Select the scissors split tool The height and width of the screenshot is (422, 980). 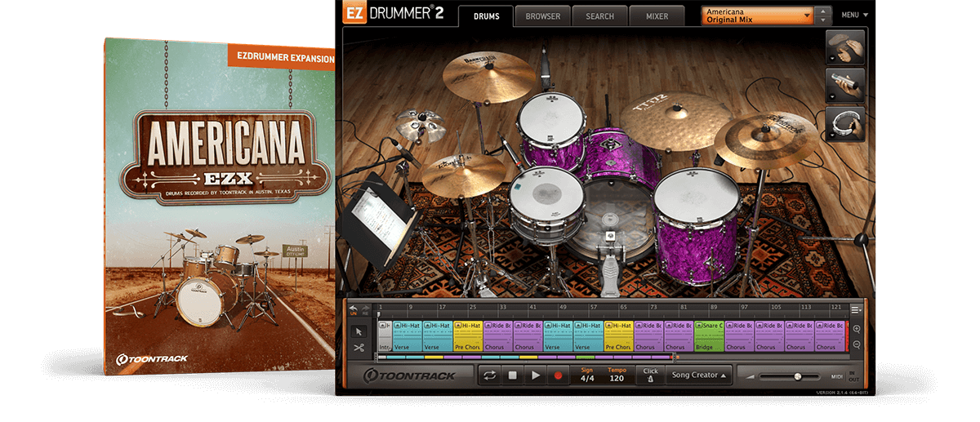point(358,348)
